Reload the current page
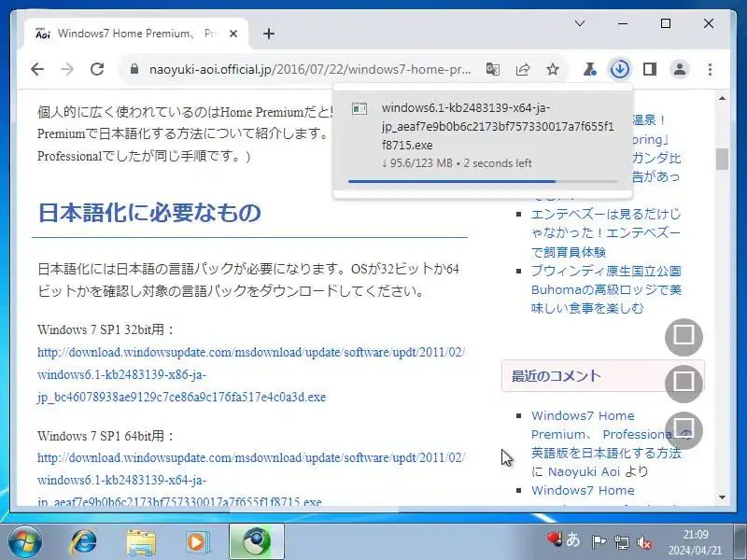 97,69
